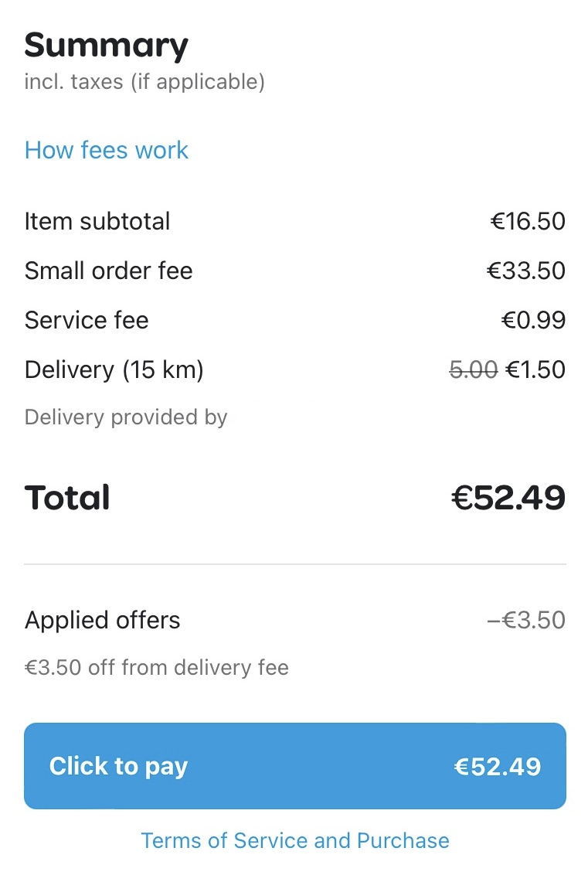The height and width of the screenshot is (892, 588).
Task: Open the How fees work link
Action: coord(107,150)
